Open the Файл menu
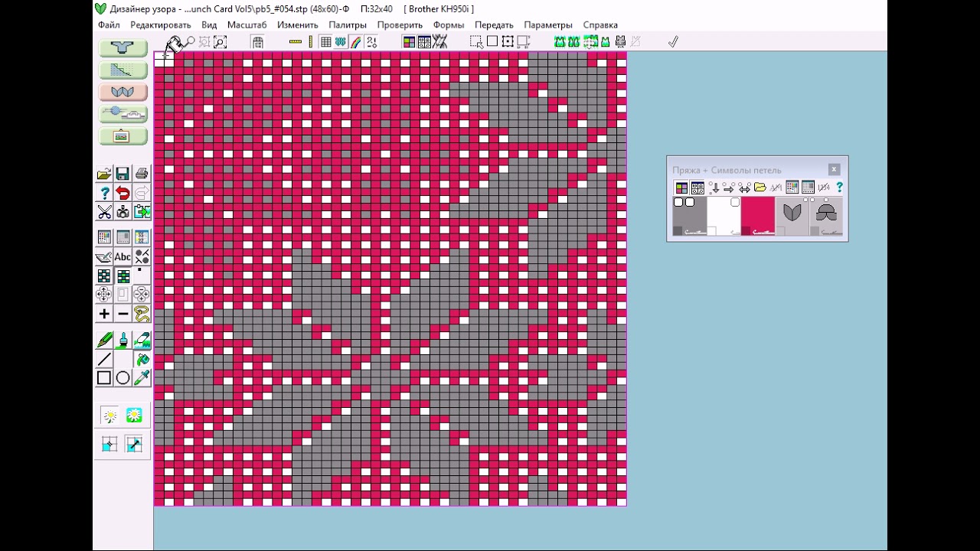 109,25
